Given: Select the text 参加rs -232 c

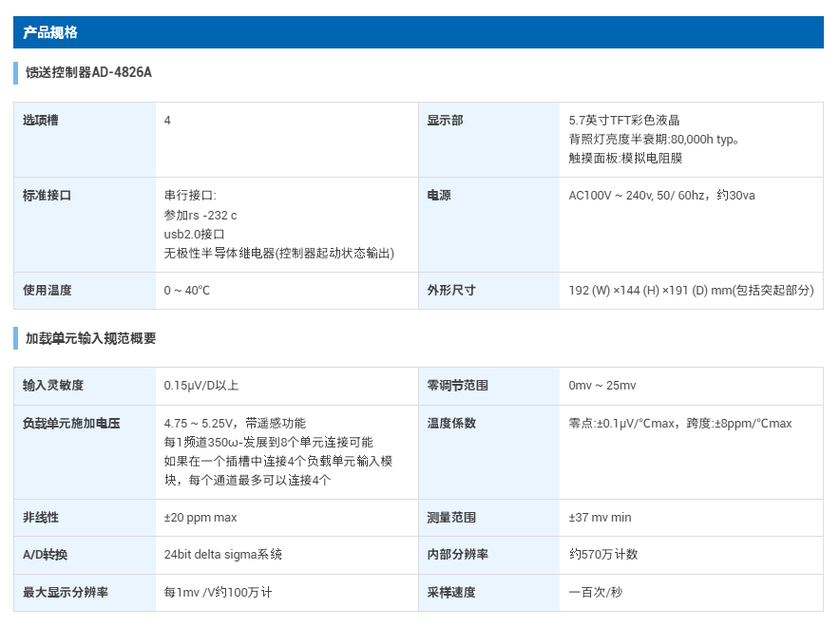Looking at the screenshot, I should click(x=200, y=216).
